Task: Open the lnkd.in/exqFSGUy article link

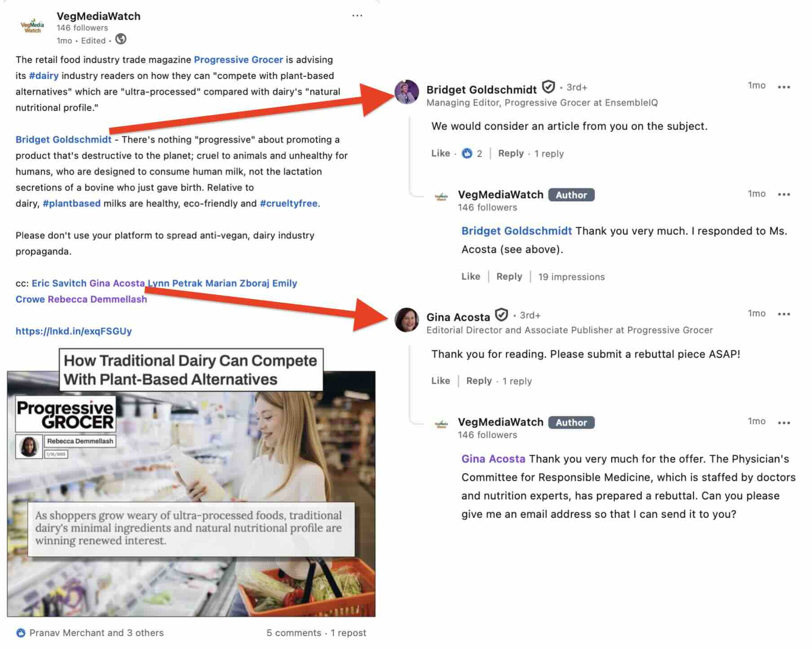Action: (x=74, y=331)
